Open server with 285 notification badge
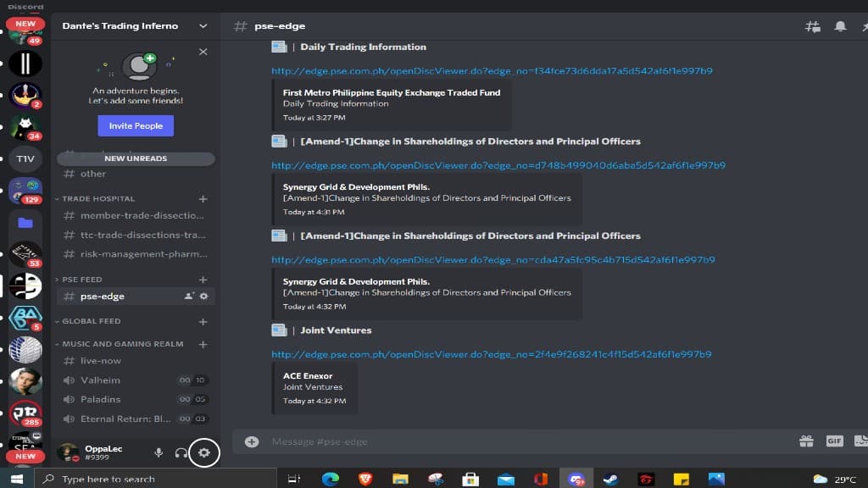 click(25, 413)
